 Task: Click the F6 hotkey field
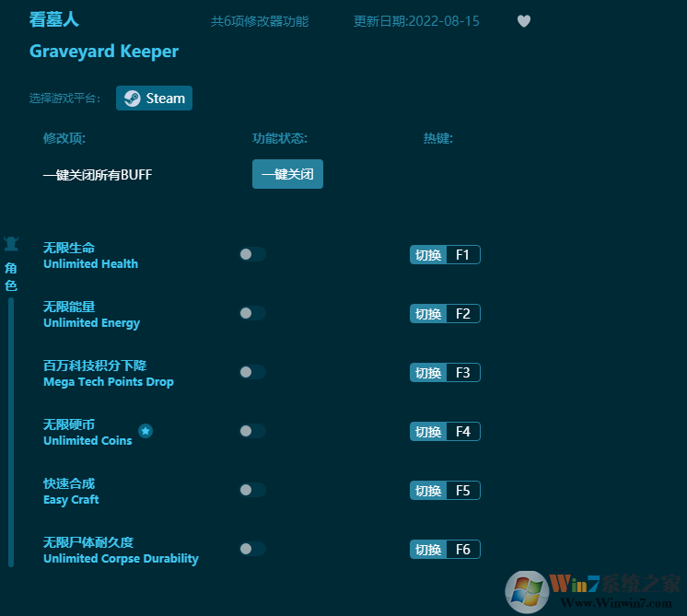462,550
